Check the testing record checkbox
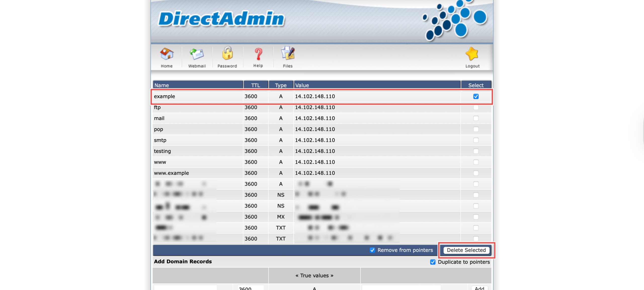644x290 pixels. (476, 151)
